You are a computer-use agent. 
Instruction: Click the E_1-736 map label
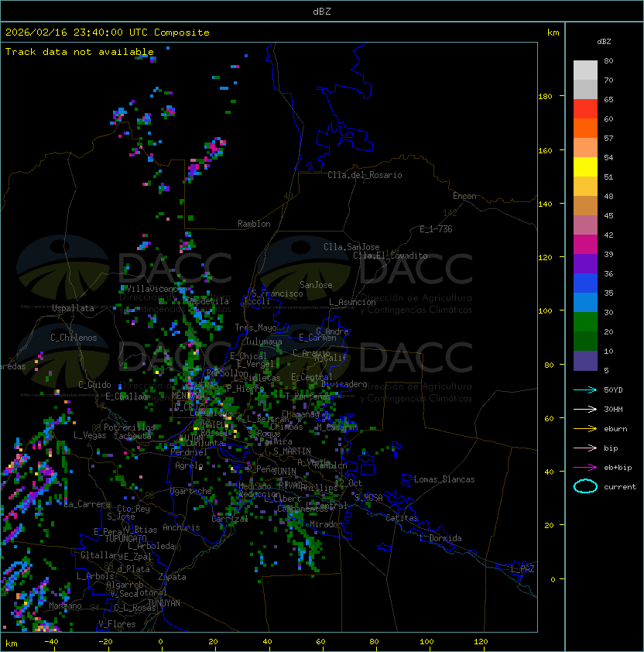click(436, 229)
